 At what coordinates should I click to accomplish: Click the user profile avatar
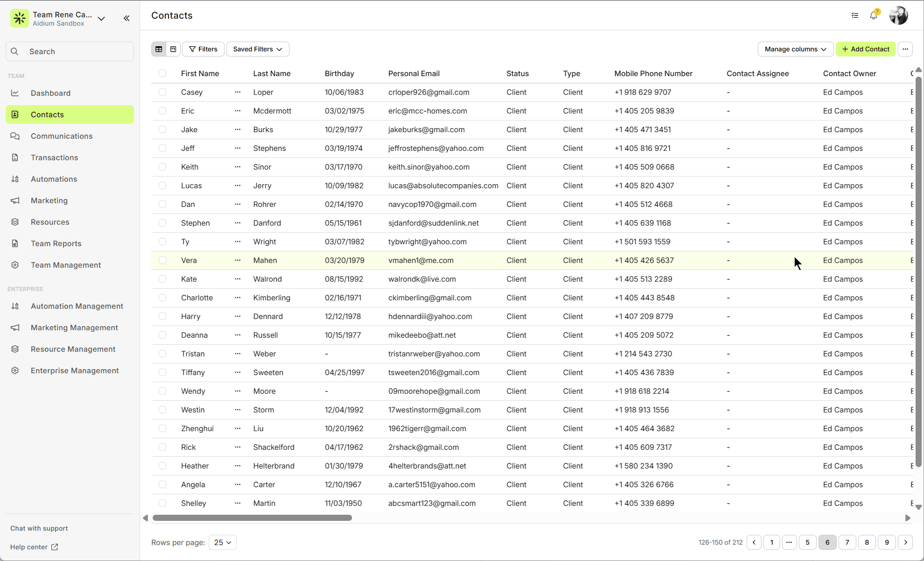click(x=898, y=15)
